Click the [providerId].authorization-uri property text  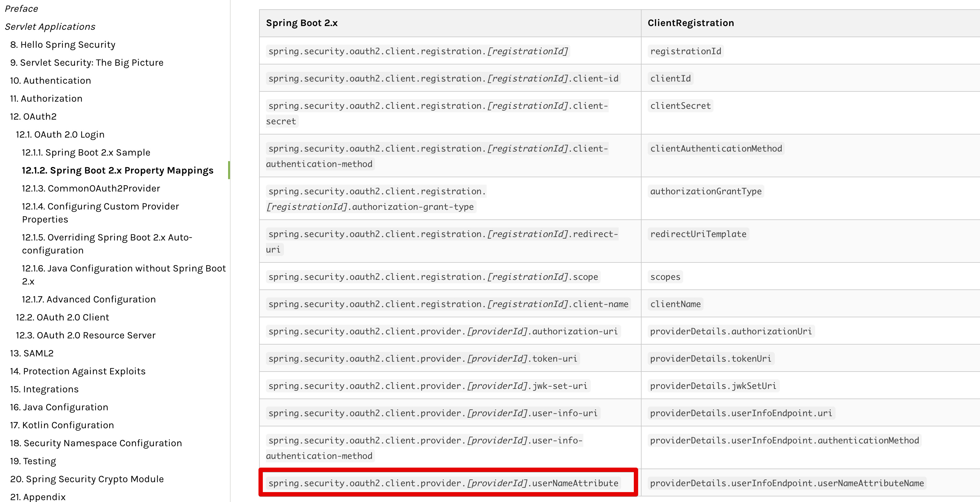[443, 331]
